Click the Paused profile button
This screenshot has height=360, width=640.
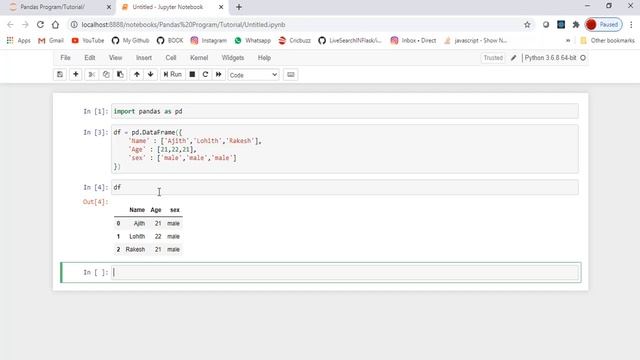(603, 24)
